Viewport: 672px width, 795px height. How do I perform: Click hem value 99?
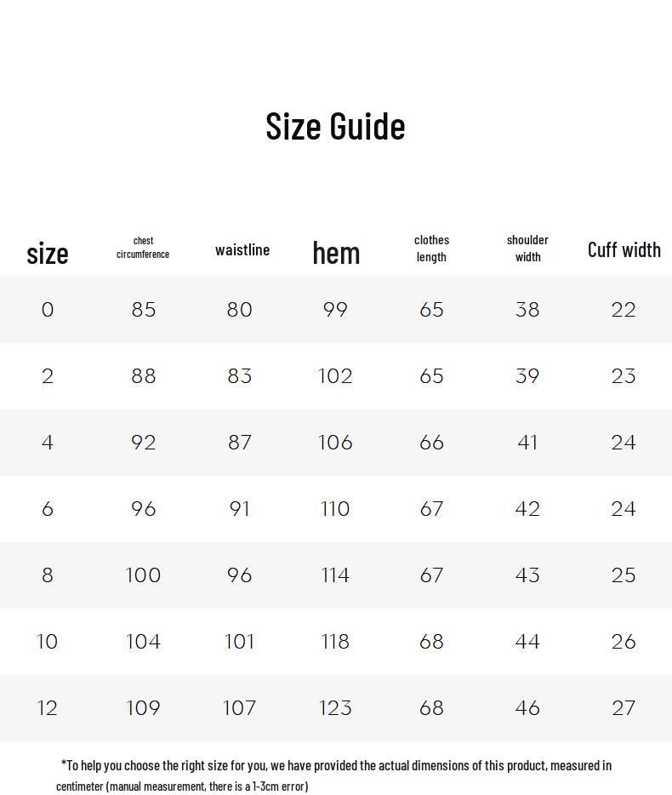pos(335,310)
